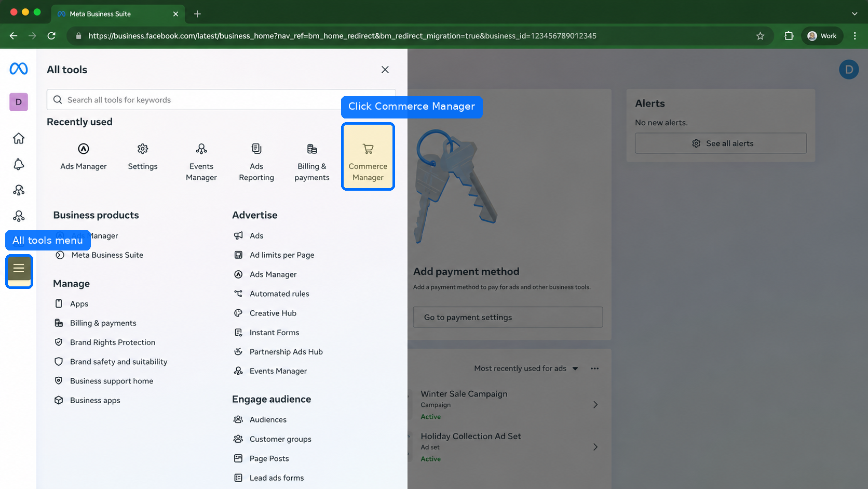Expand the Winter Sale Campaign row chevron

point(595,405)
